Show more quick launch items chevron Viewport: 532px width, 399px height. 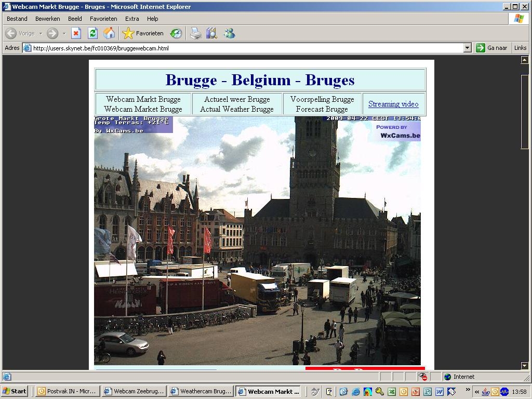[x=468, y=390]
